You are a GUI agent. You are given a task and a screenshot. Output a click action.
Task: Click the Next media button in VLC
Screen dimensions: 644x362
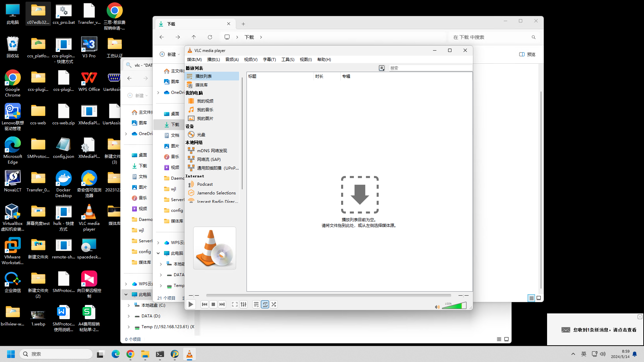(x=222, y=304)
